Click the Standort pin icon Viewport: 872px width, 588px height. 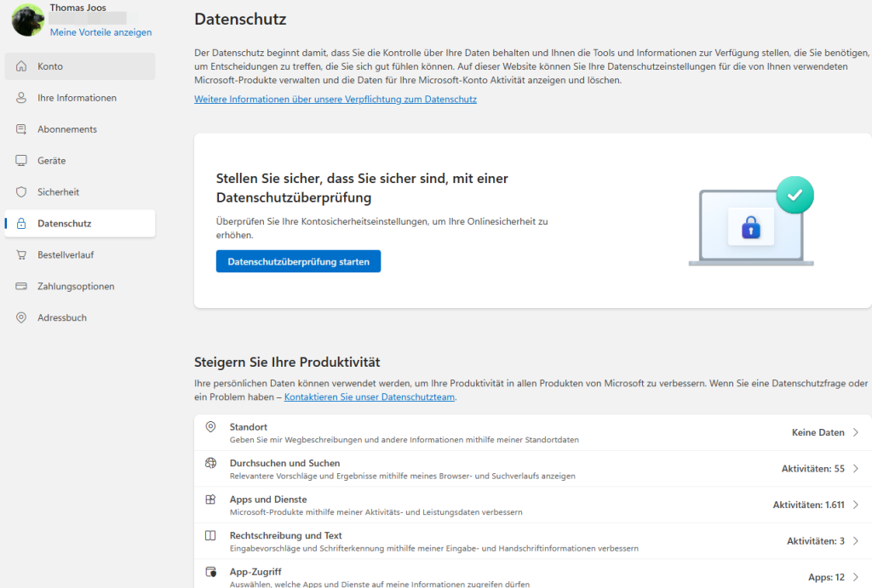tap(210, 428)
